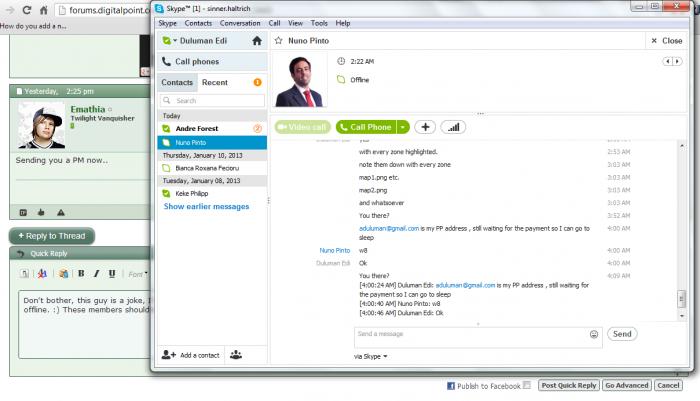Open the Font dropdown in Quick Reply
700x401 pixels.
pyautogui.click(x=138, y=274)
